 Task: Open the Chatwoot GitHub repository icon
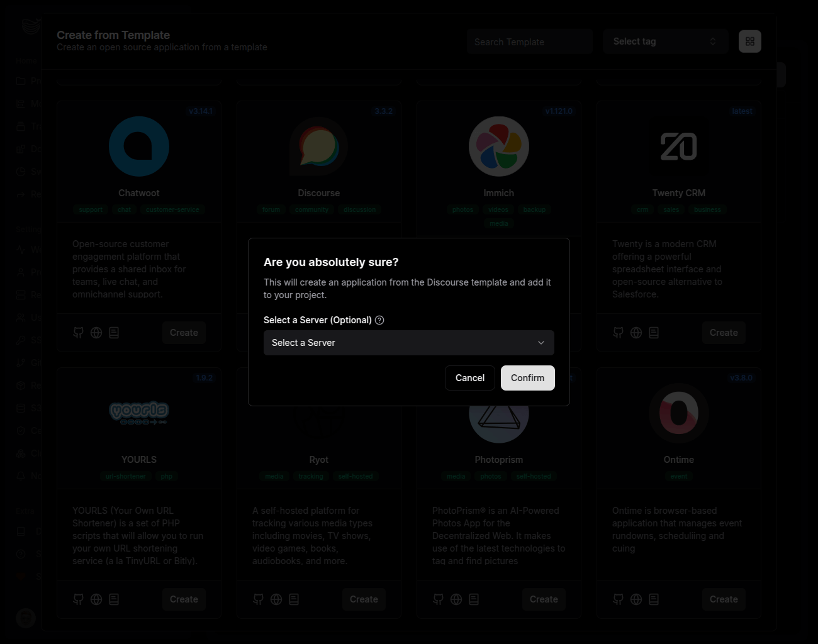[78, 333]
